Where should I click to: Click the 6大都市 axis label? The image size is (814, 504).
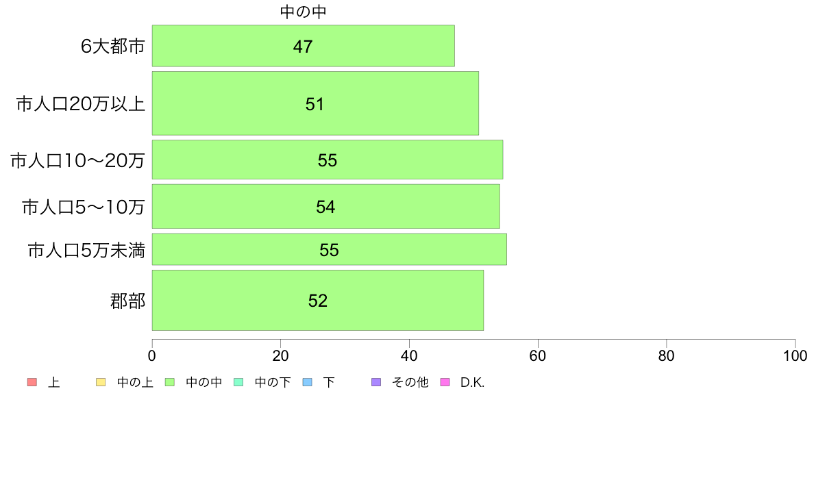(x=112, y=46)
